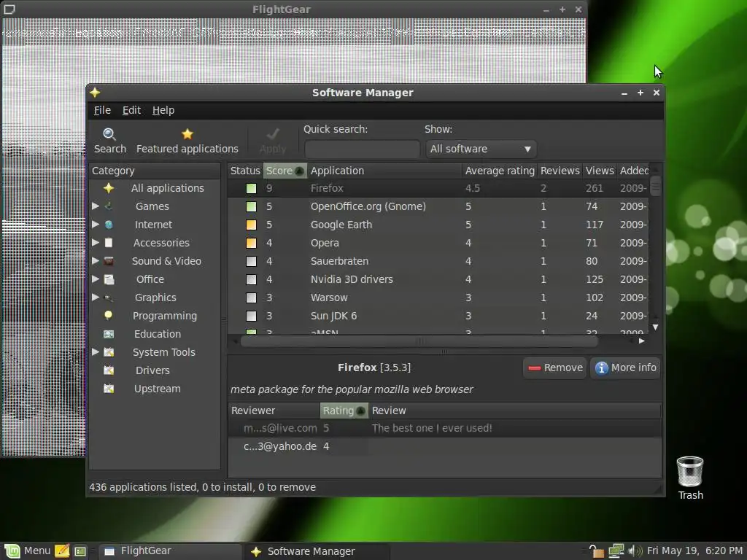
Task: Sort applications by the Score column
Action: [285, 171]
